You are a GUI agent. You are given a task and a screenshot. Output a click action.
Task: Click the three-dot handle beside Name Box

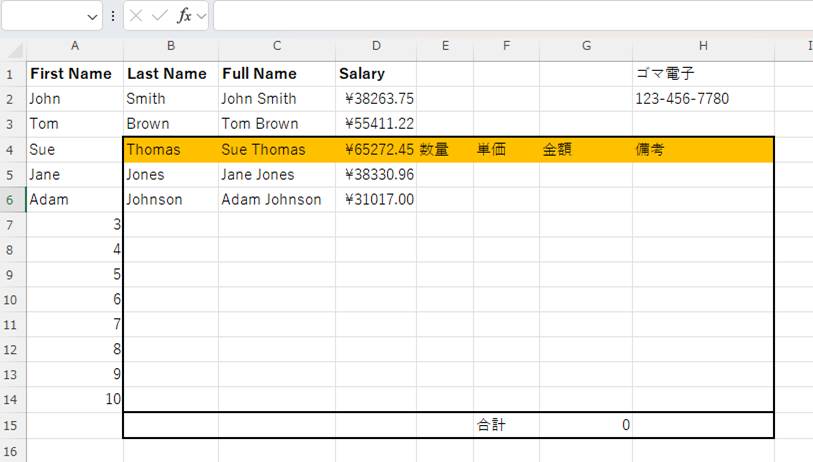pyautogui.click(x=113, y=16)
